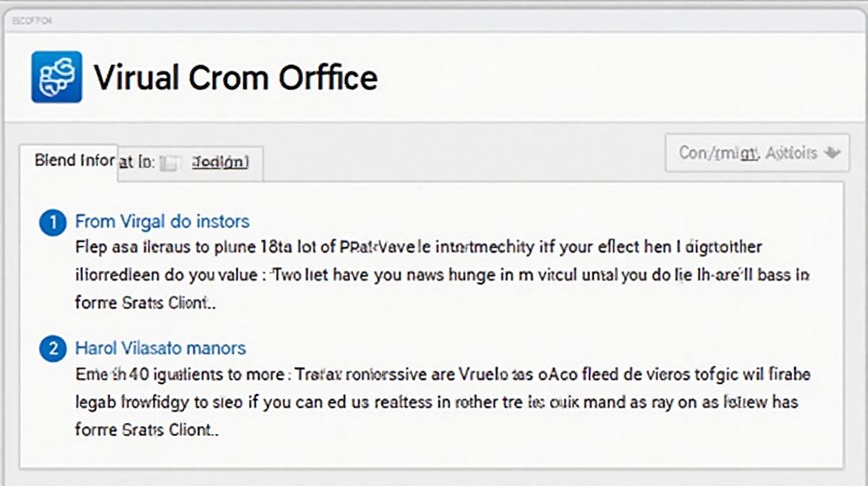
Task: Click the small window title label at top-left
Action: (32, 21)
